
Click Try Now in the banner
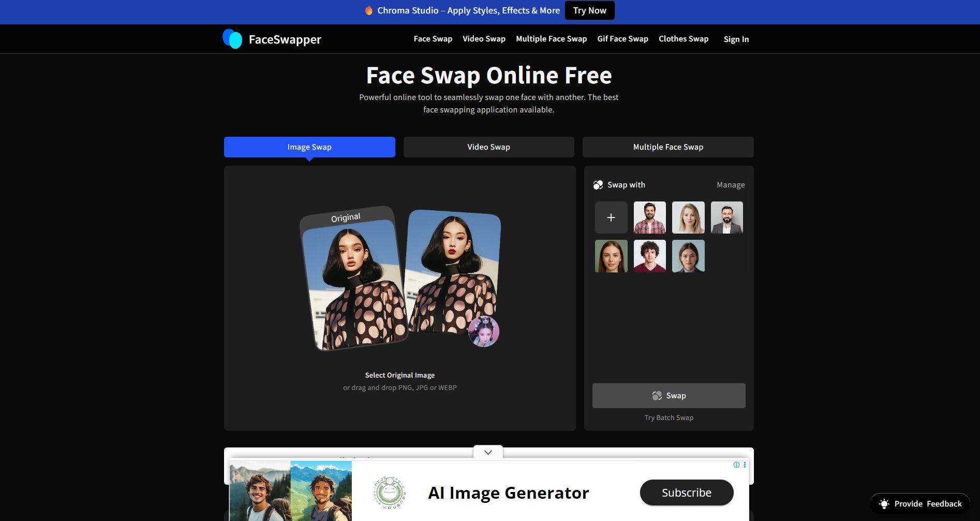pyautogui.click(x=590, y=10)
